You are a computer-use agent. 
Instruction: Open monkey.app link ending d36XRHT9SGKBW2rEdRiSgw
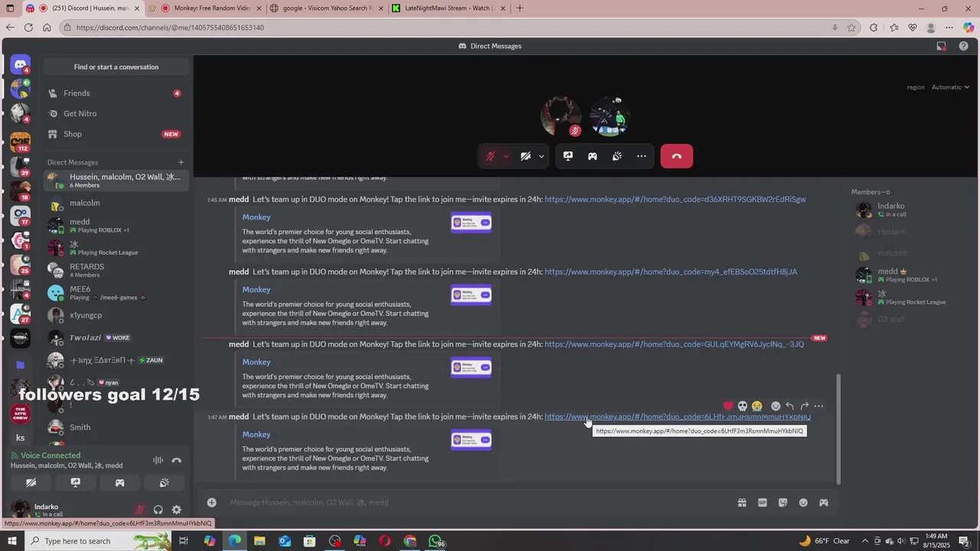pyautogui.click(x=675, y=200)
